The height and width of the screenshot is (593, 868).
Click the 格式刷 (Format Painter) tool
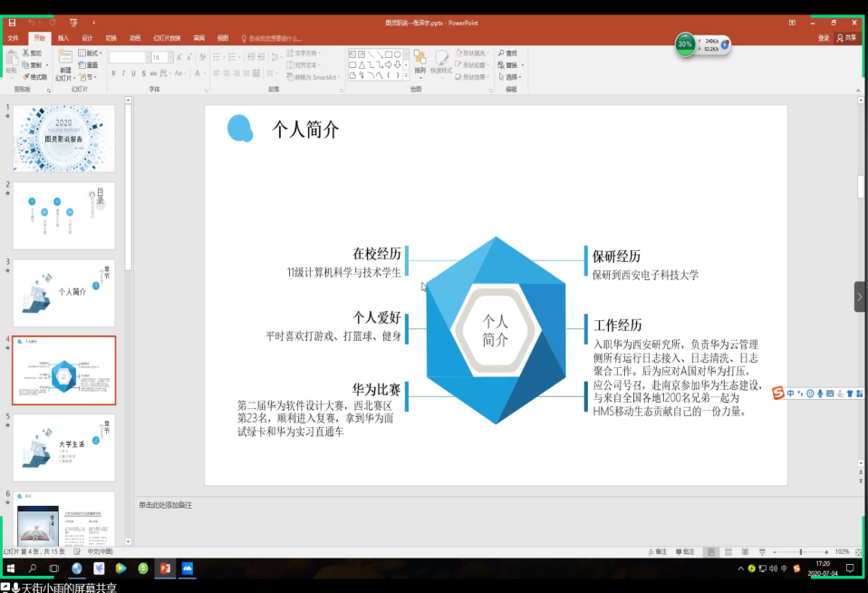point(35,77)
